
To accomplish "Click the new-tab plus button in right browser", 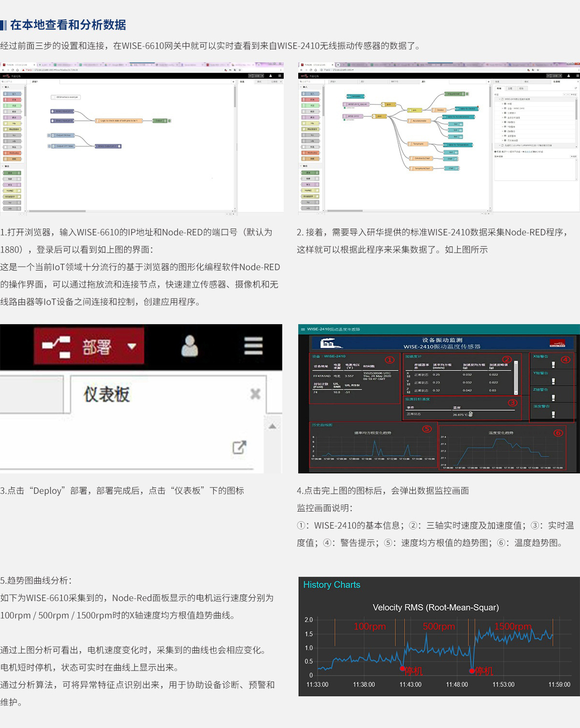I will 338,65.
